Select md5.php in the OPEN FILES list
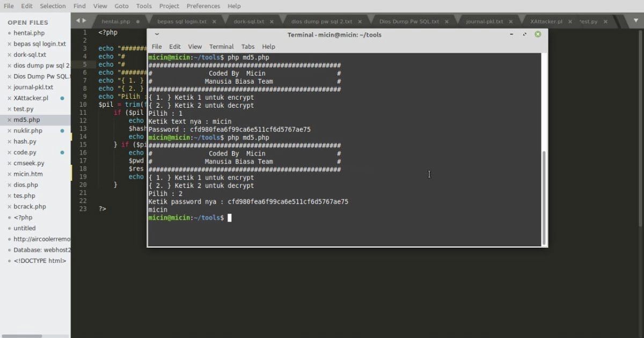Viewport: 644px width, 338px height. [30, 120]
